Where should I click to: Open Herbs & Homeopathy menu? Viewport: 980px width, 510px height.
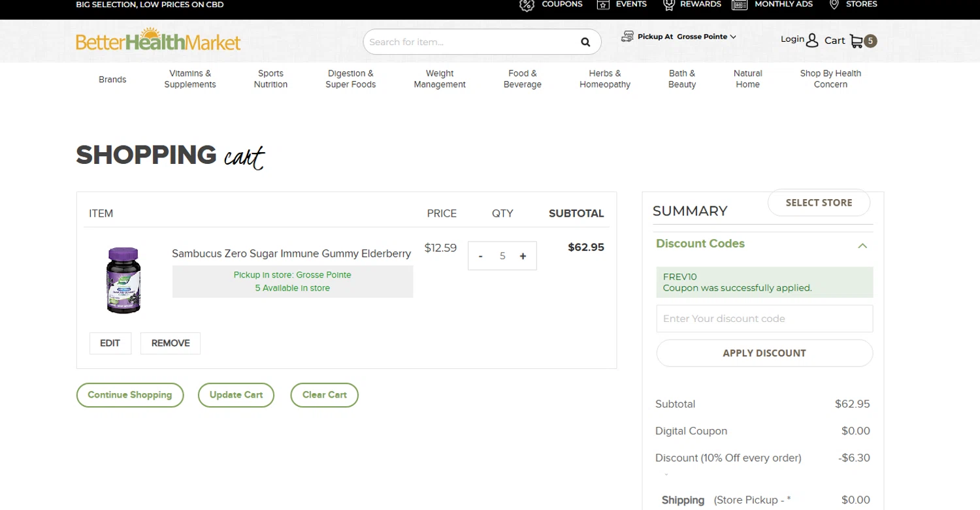click(x=605, y=79)
